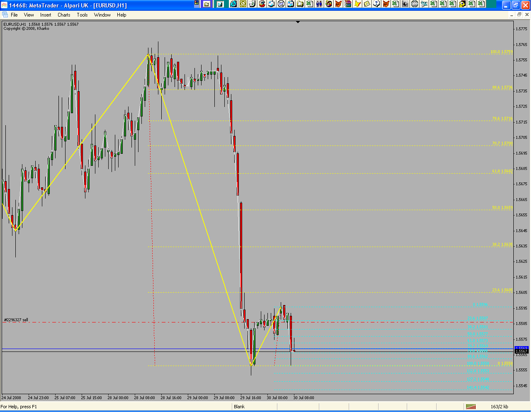Open the Help menu
Screen dimensions: 532x412
click(121, 15)
